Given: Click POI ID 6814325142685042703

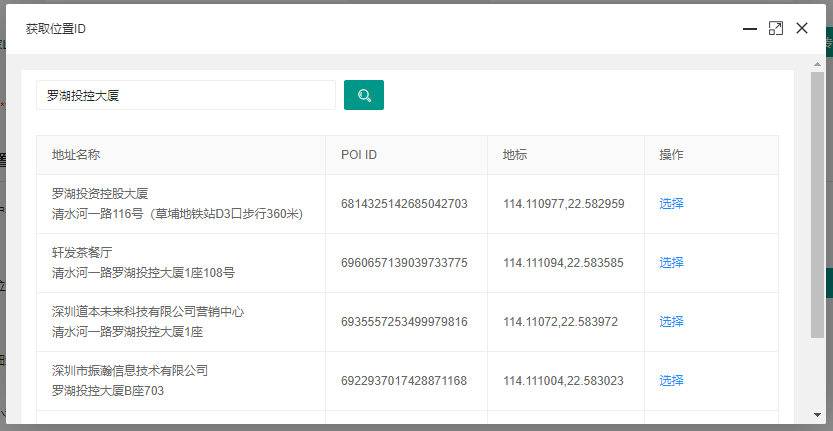Looking at the screenshot, I should 404,204.
